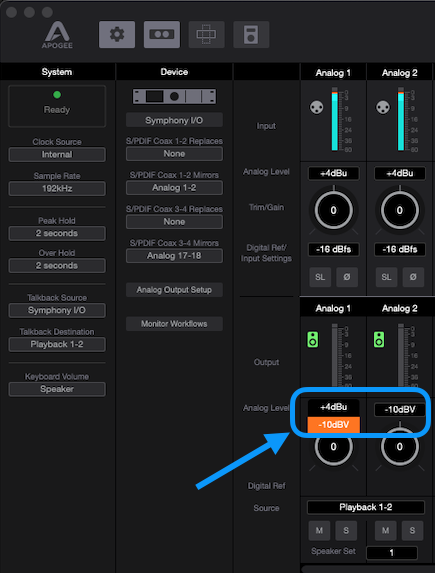Click input Analog 2 level meter
Image resolution: width=435 pixels, height=573 pixels.
(x=401, y=119)
